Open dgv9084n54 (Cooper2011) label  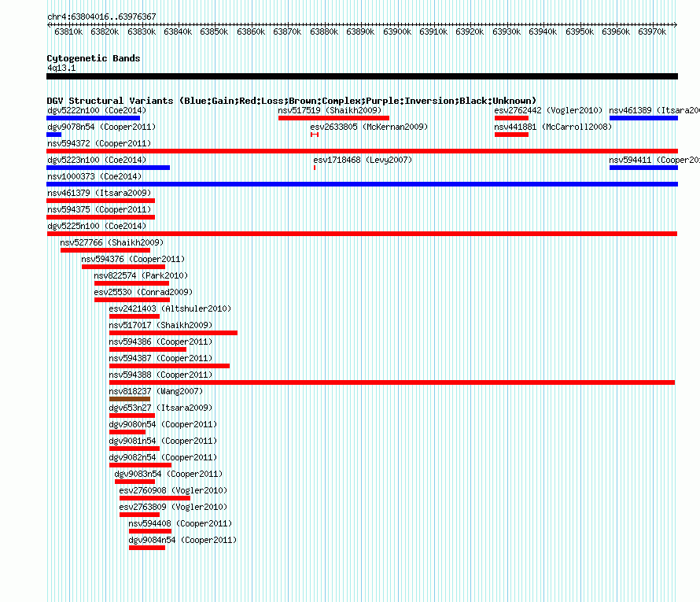[182, 540]
